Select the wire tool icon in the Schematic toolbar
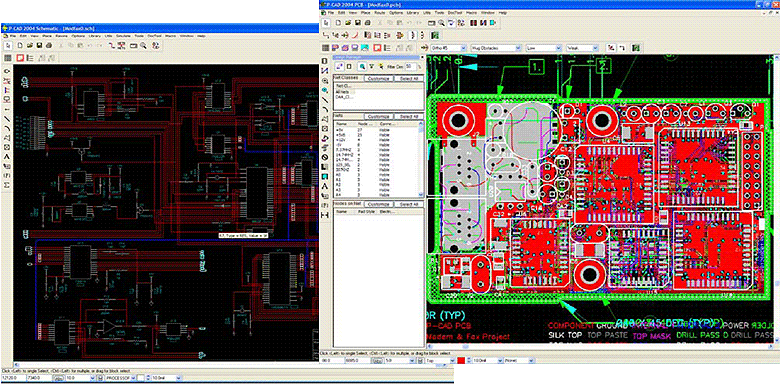Viewport: 780px width, 384px height. (x=111, y=46)
